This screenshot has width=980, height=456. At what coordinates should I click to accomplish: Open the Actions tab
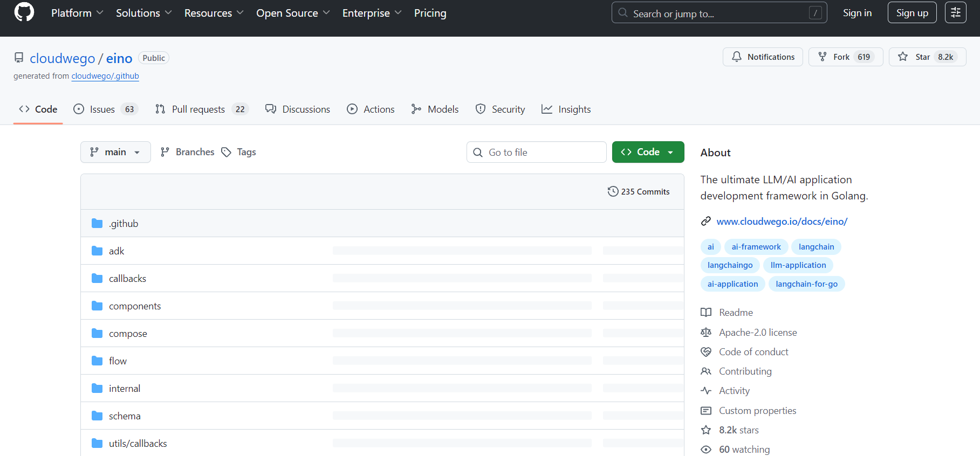(371, 109)
